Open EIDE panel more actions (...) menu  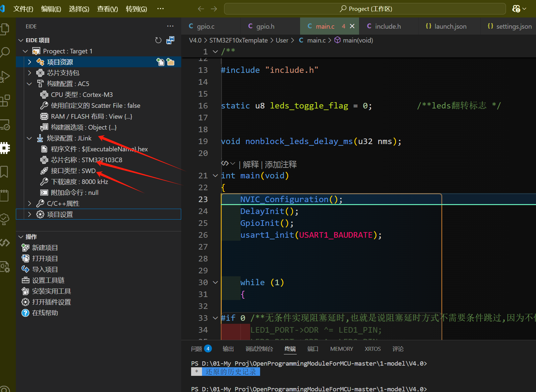click(170, 26)
